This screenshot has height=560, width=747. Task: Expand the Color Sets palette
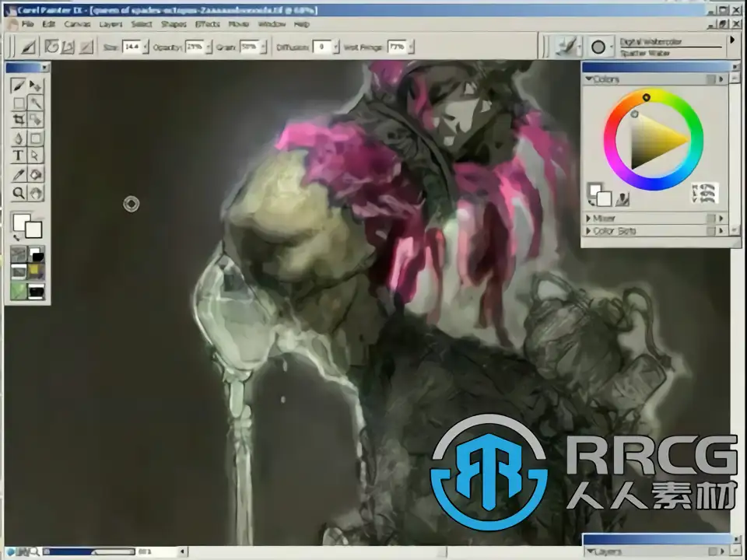point(589,231)
